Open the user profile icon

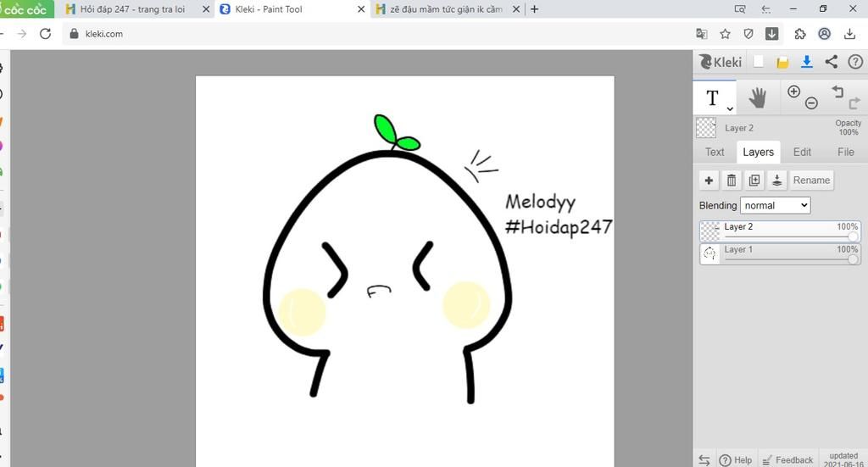pyautogui.click(x=824, y=34)
